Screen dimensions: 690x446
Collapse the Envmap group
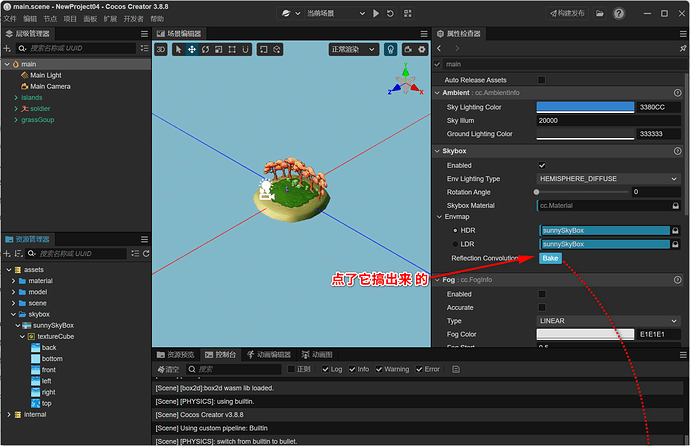click(439, 217)
